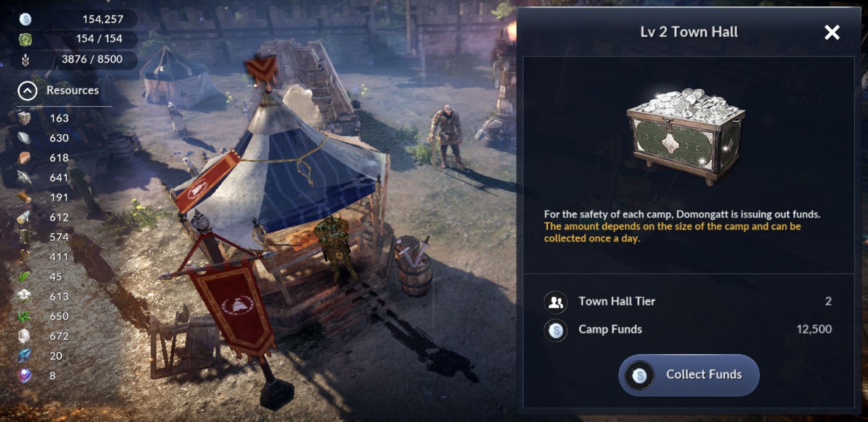Image resolution: width=868 pixels, height=422 pixels.
Task: Select the blue crystal resource icon showing 20
Action: (24, 356)
